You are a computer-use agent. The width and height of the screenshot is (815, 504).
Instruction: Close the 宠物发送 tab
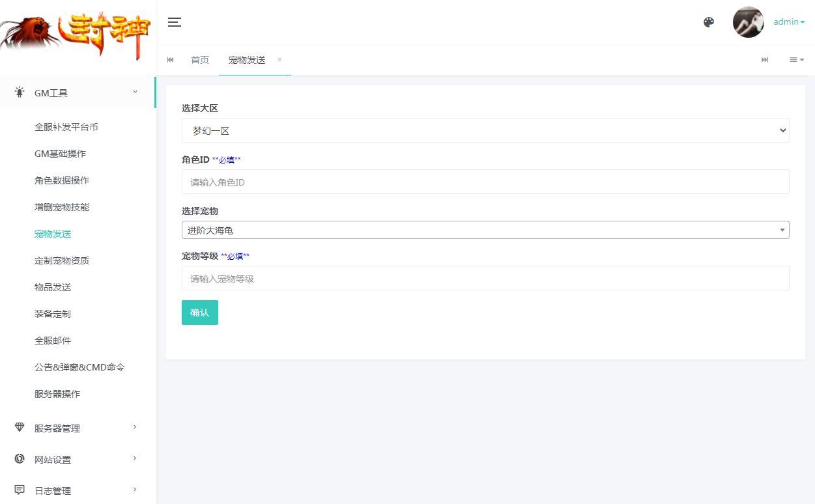pos(279,59)
